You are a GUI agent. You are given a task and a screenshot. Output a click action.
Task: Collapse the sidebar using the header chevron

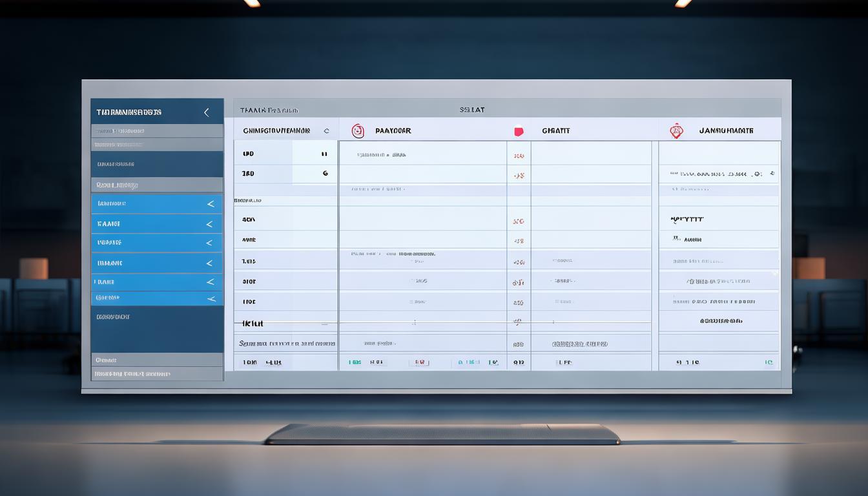[207, 112]
